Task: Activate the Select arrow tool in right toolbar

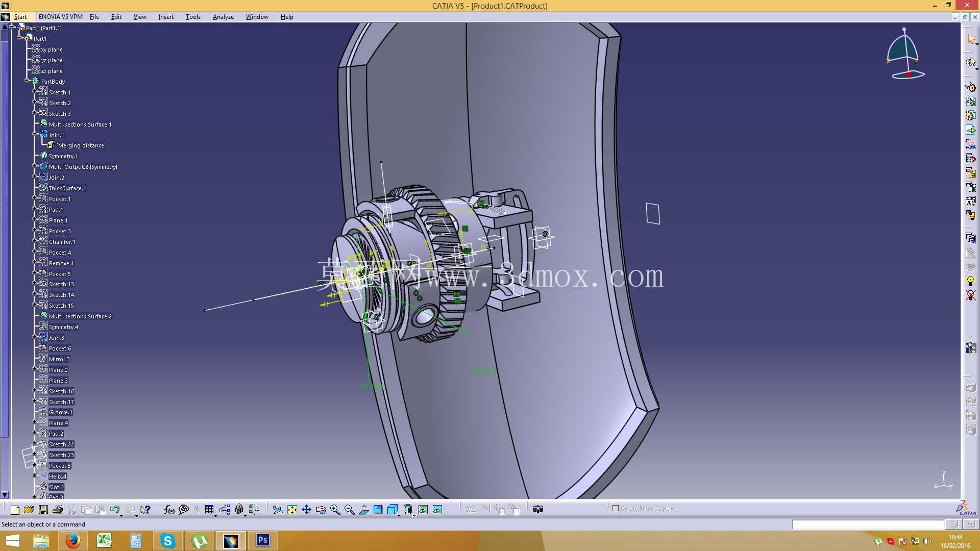Action: click(971, 39)
